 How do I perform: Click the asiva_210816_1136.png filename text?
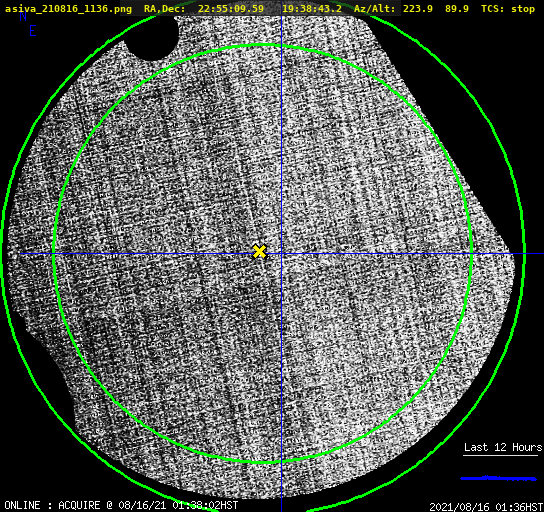(68, 9)
